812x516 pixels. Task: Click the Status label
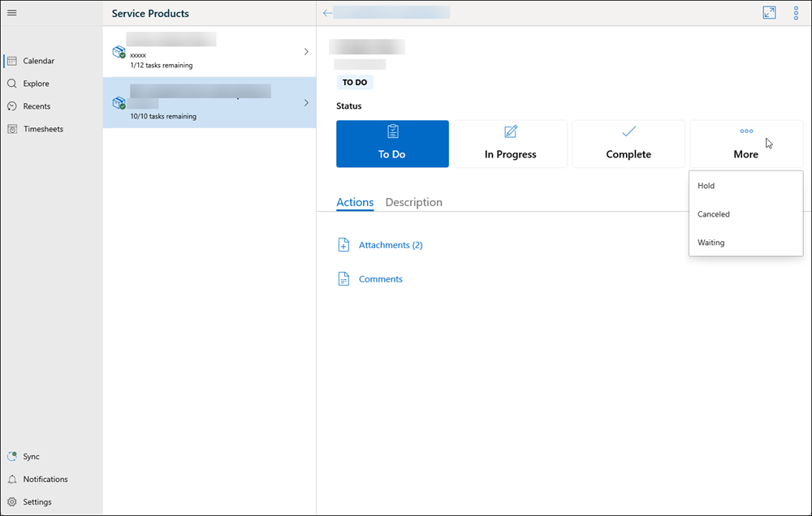click(349, 106)
